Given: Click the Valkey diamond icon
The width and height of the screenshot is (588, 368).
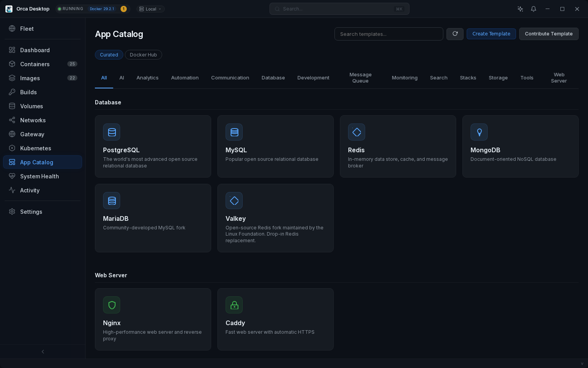Looking at the screenshot, I should pos(234,201).
